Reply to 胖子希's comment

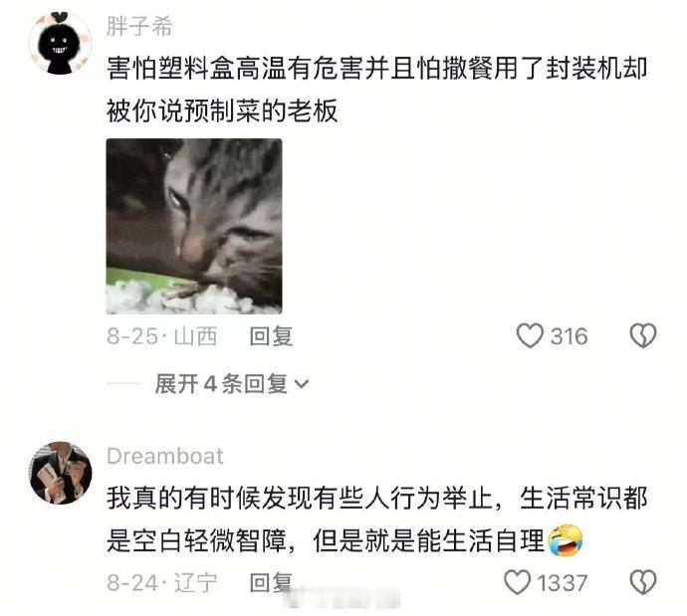271,336
